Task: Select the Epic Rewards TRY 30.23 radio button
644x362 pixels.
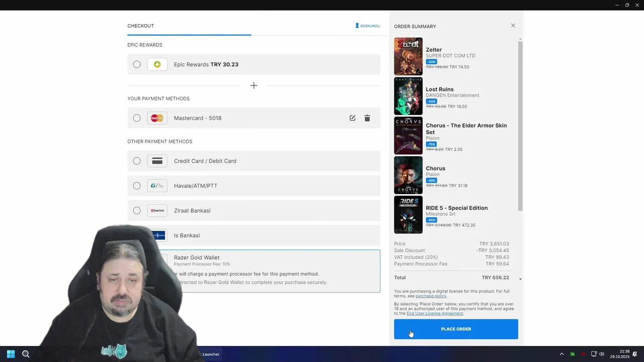Action: pos(137,64)
